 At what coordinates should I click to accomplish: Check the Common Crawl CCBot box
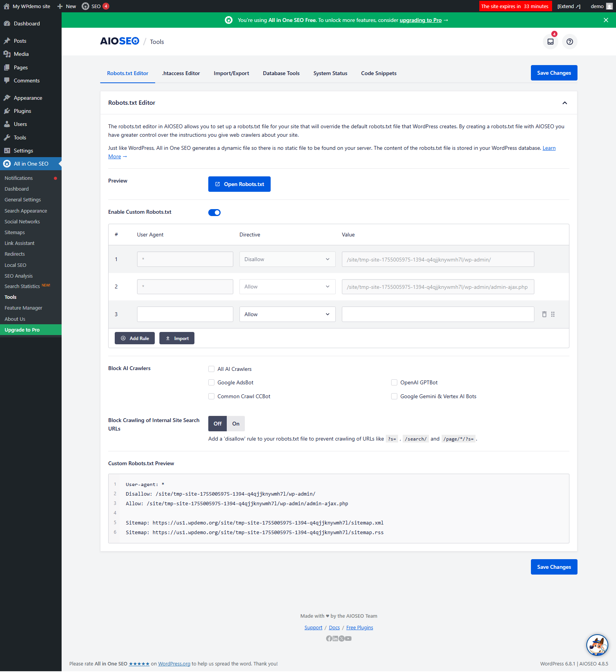pos(211,396)
